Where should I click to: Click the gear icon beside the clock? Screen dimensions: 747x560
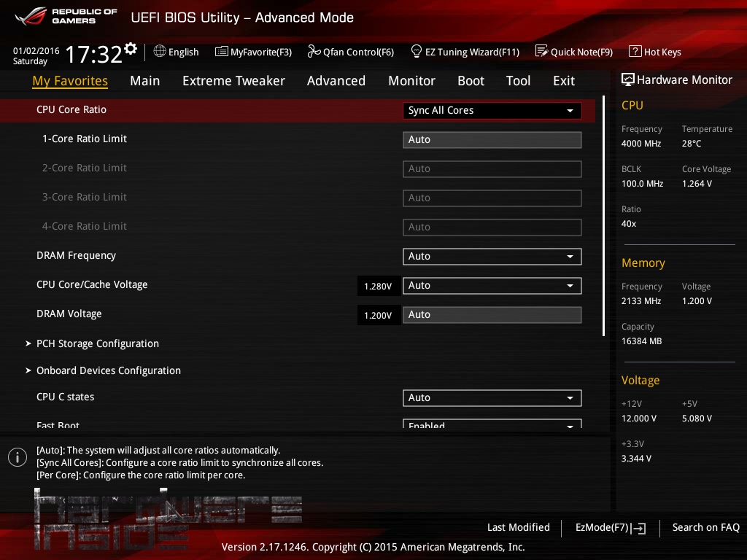pos(131,48)
